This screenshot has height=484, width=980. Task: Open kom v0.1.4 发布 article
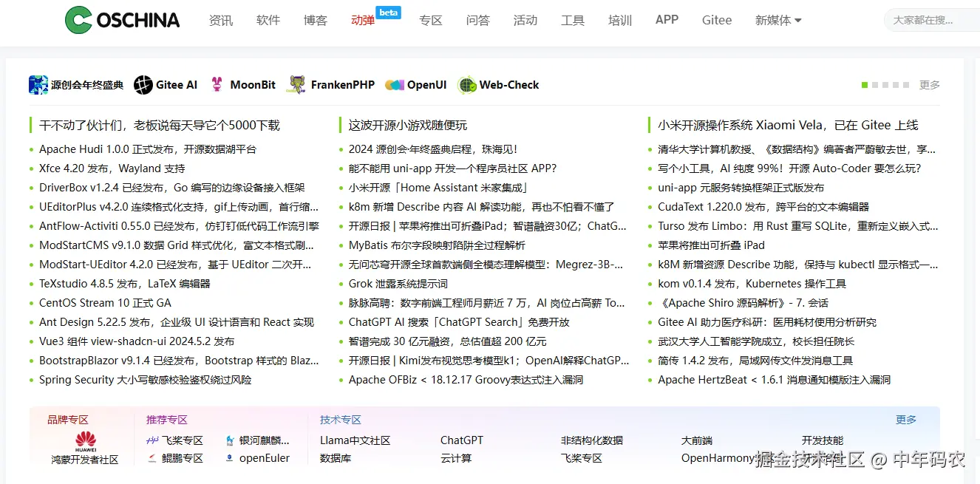pyautogui.click(x=752, y=284)
